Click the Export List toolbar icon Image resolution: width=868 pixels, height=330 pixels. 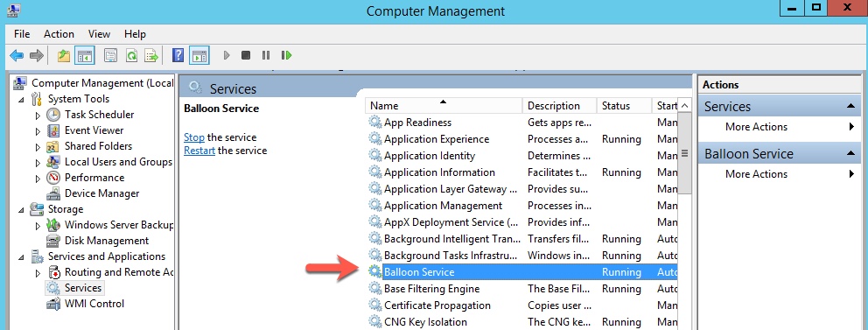tap(151, 55)
